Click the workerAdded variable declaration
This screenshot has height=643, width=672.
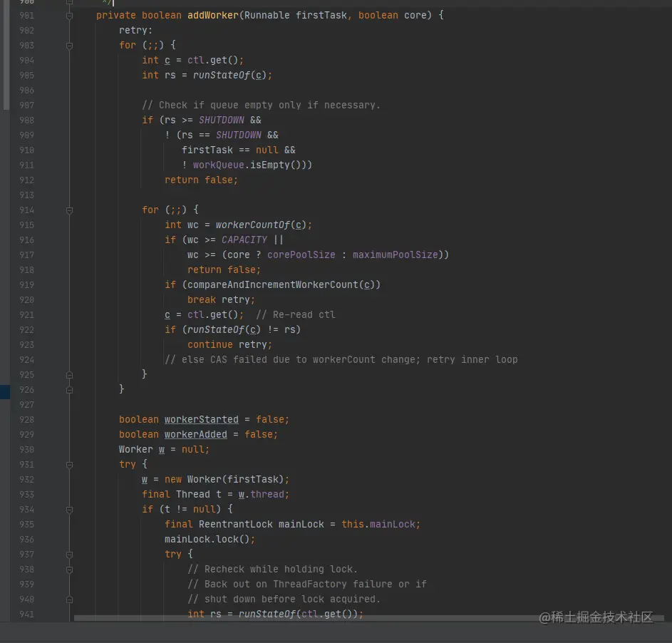(x=196, y=435)
